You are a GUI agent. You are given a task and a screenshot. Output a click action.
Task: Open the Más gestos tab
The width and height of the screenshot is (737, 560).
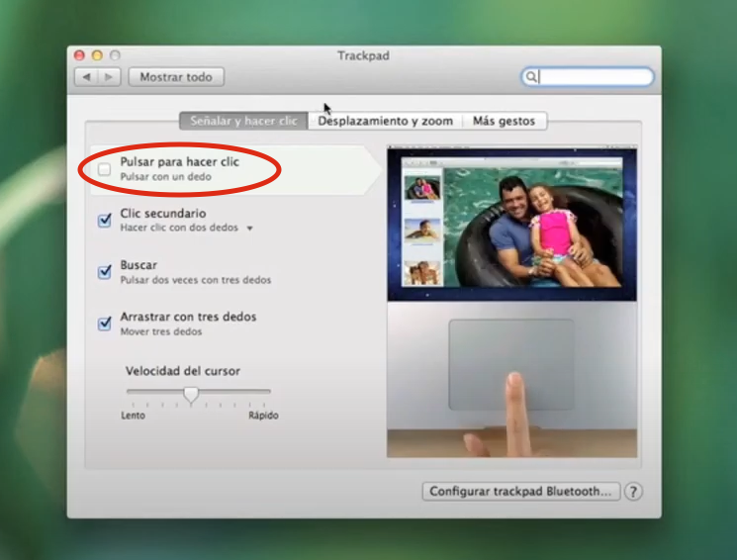(x=504, y=121)
